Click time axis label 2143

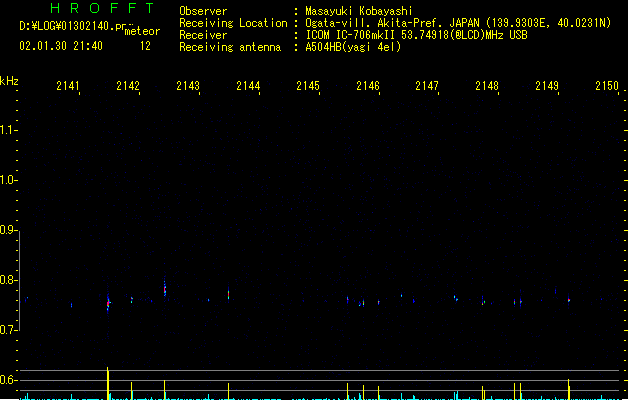coord(188,86)
